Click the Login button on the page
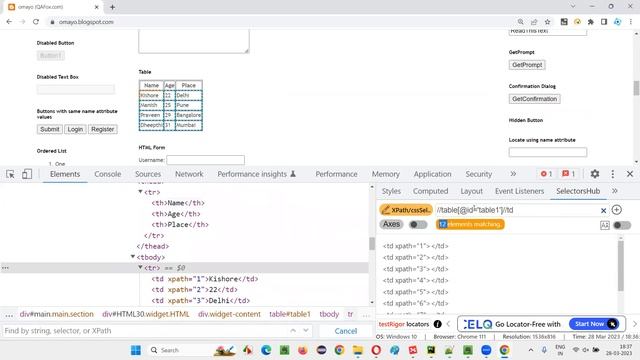This screenshot has width=640, height=360. point(75,129)
